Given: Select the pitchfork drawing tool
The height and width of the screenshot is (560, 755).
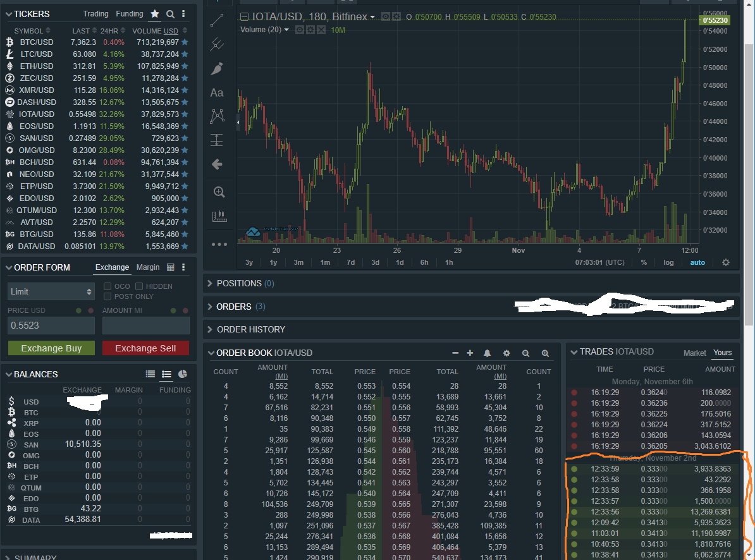Looking at the screenshot, I should [x=217, y=44].
